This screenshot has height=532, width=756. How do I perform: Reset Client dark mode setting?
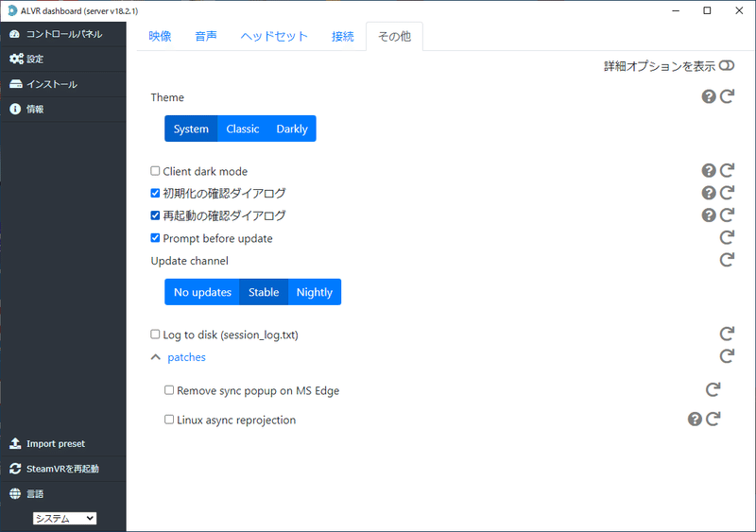pyautogui.click(x=727, y=170)
